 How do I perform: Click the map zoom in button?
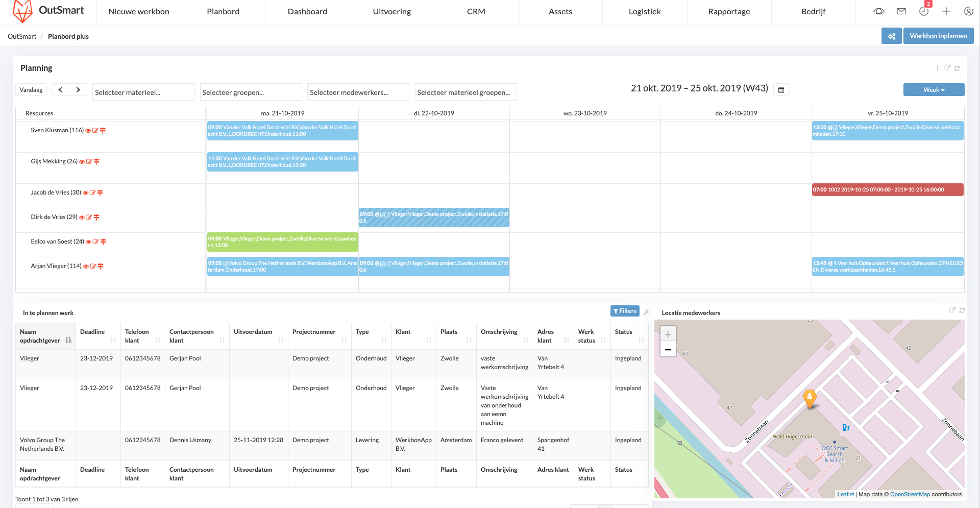(x=668, y=334)
